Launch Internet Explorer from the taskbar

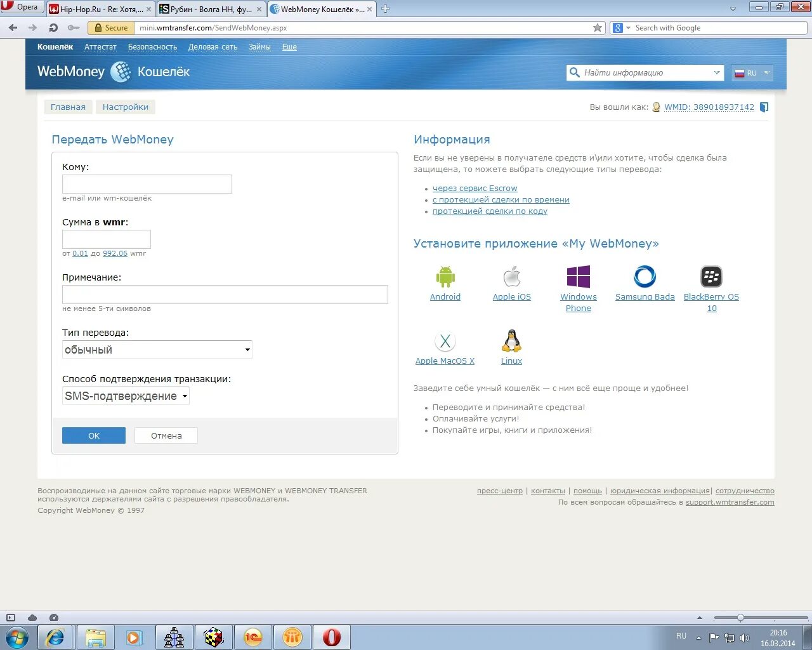pyautogui.click(x=55, y=637)
